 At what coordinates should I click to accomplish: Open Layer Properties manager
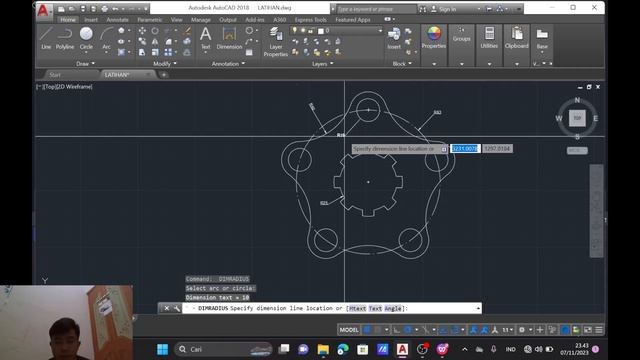[276, 41]
